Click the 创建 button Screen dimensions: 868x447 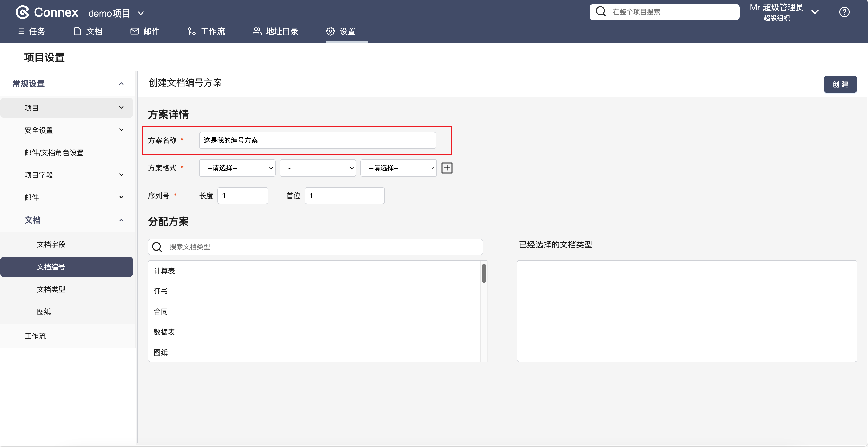click(x=840, y=85)
